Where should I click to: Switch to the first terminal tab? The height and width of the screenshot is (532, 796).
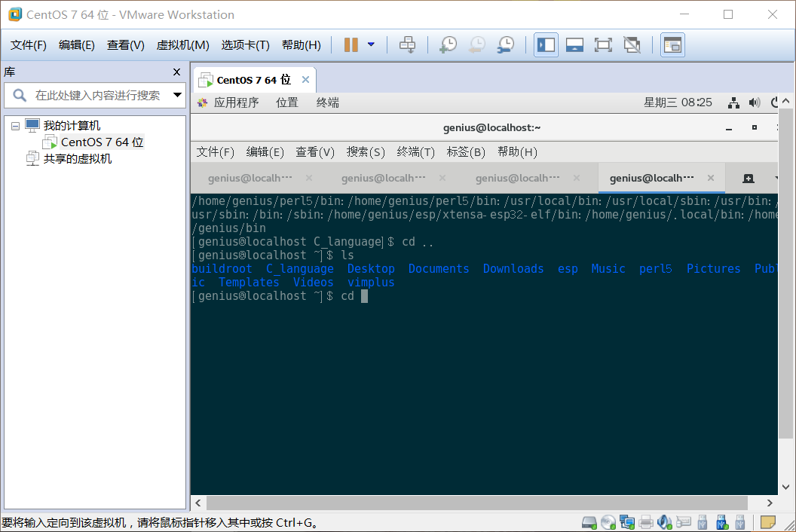250,178
